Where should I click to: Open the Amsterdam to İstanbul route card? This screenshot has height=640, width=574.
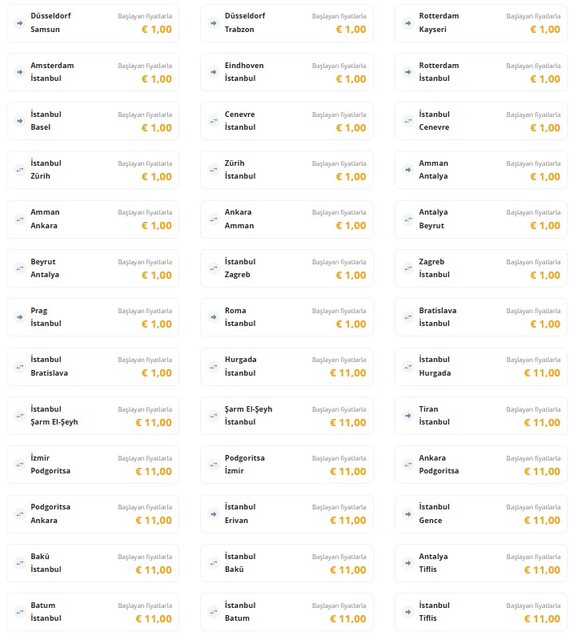(93, 72)
